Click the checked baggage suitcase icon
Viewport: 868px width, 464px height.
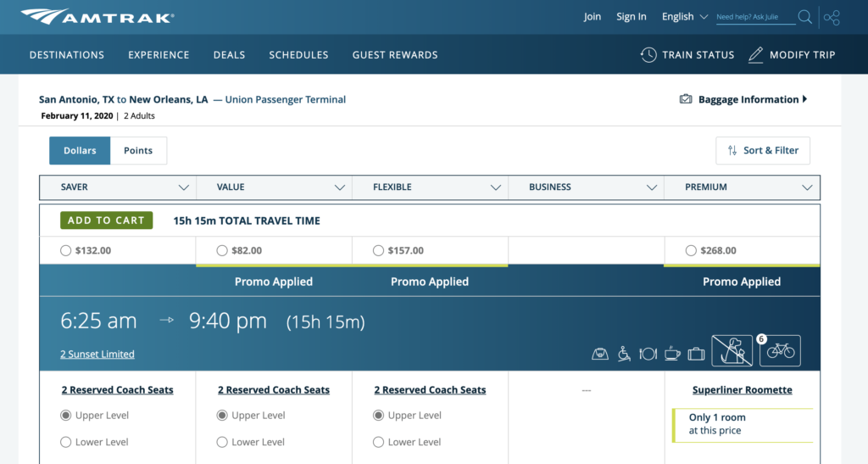(x=696, y=353)
